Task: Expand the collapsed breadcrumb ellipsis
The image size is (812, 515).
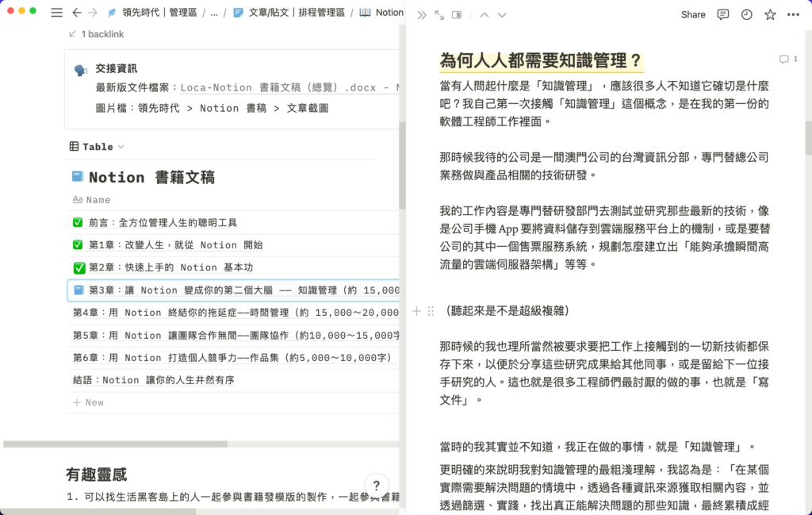Action: pyautogui.click(x=214, y=13)
